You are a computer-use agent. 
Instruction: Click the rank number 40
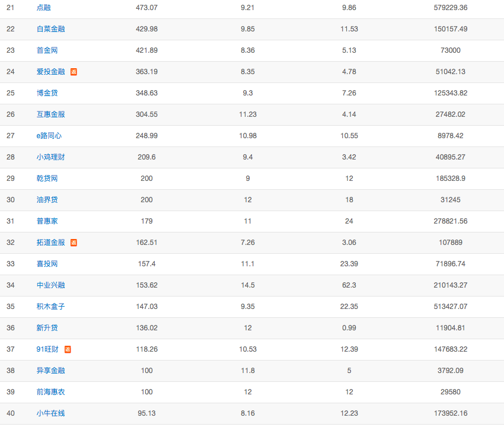tap(10, 413)
